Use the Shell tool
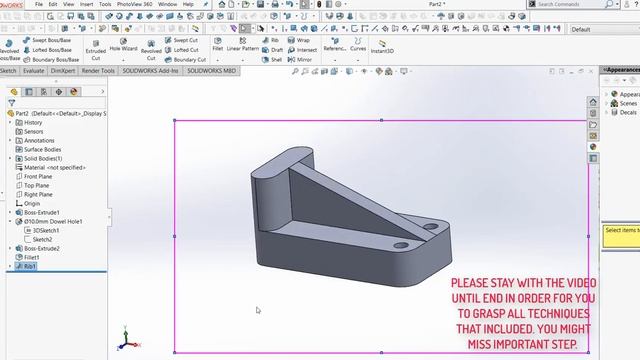 (272, 60)
